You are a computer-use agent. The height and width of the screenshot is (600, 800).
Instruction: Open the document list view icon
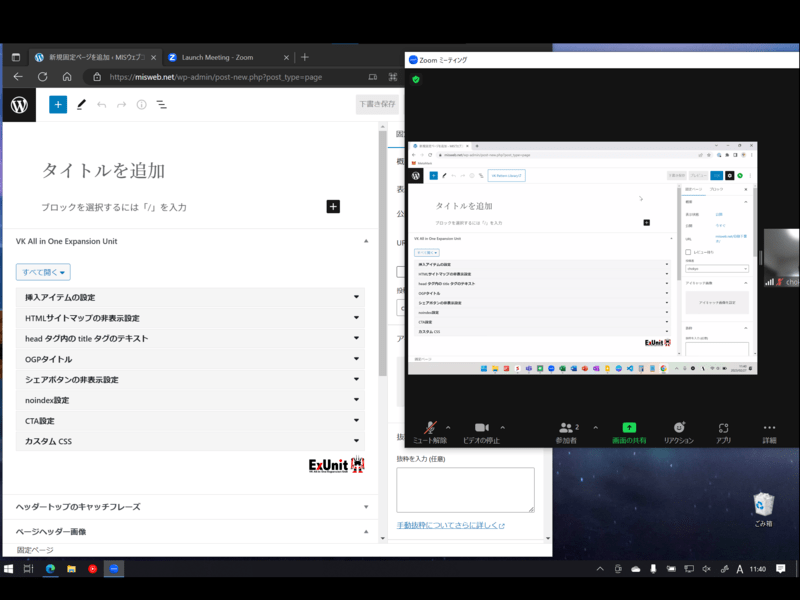[161, 104]
